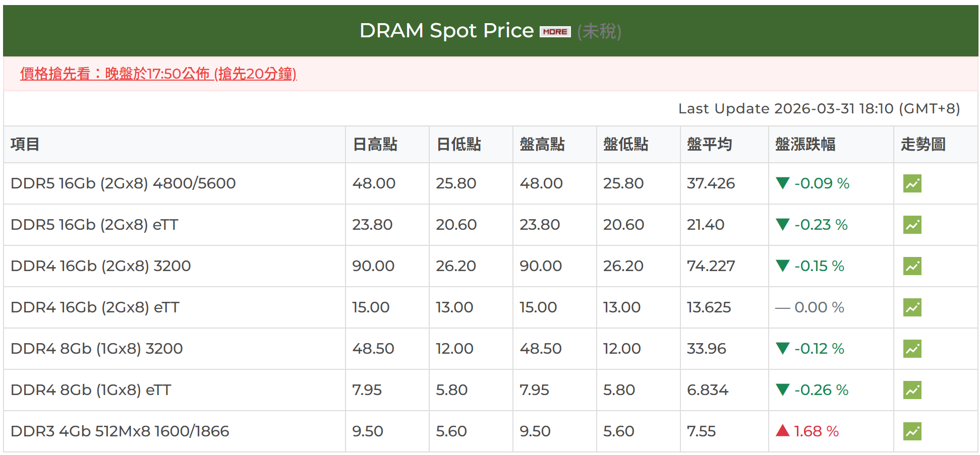View trend chart for DDR3 4Gb 512Mx8
980x455 pixels.
tap(912, 431)
